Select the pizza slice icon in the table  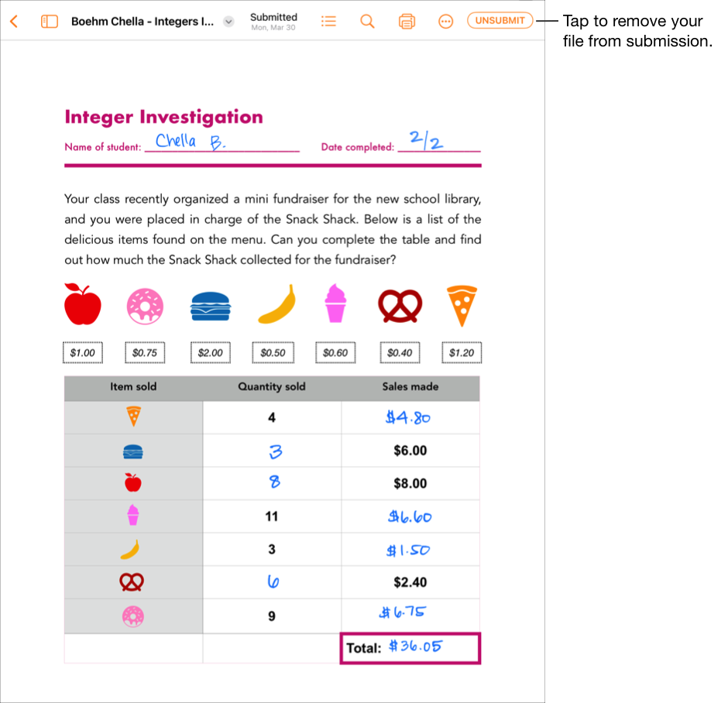click(x=132, y=417)
